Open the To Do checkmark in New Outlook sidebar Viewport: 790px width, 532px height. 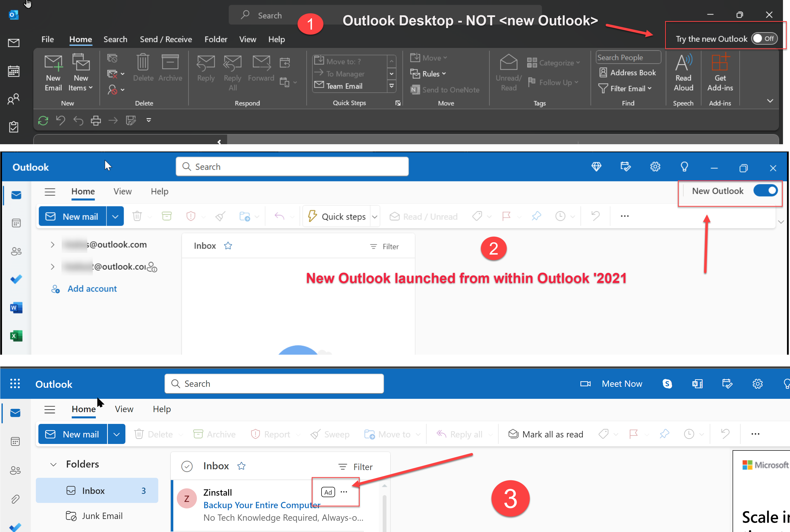[16, 279]
